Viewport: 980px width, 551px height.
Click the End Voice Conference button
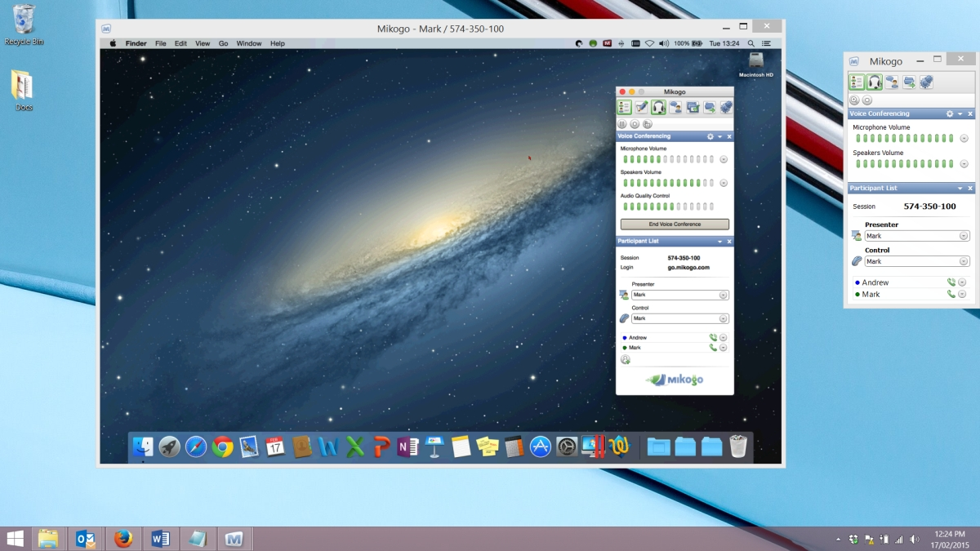(x=675, y=224)
